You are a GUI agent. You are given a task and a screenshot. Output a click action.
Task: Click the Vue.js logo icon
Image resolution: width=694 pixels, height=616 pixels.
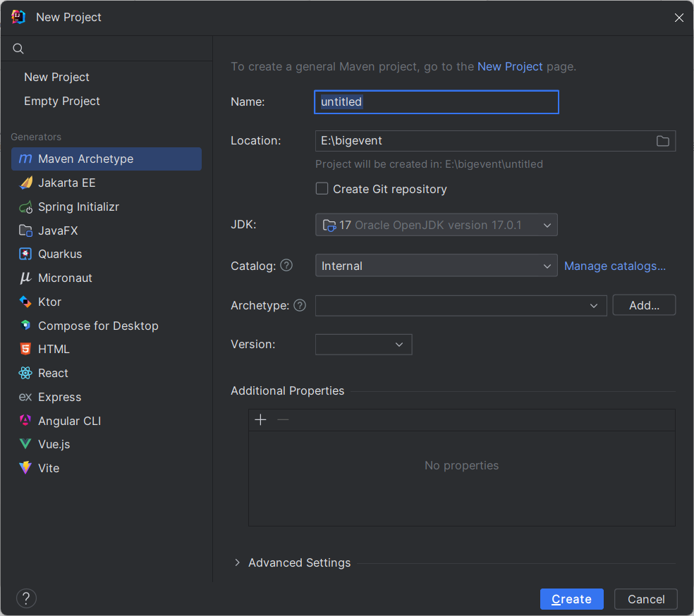[25, 444]
